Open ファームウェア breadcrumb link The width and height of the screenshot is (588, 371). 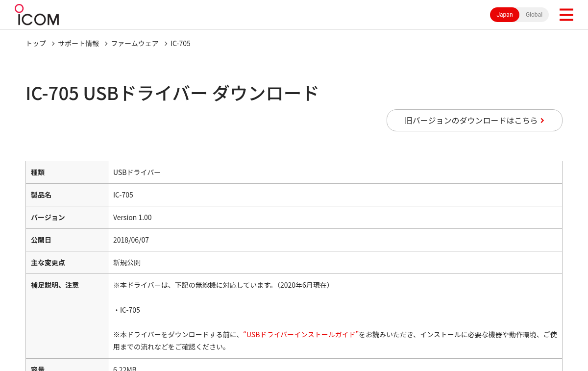pos(135,43)
